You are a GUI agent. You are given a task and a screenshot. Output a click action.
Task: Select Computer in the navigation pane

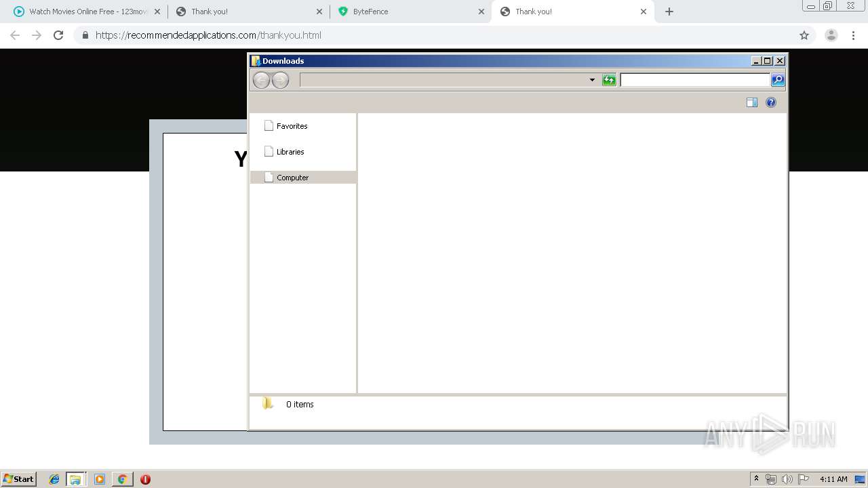[303, 178]
